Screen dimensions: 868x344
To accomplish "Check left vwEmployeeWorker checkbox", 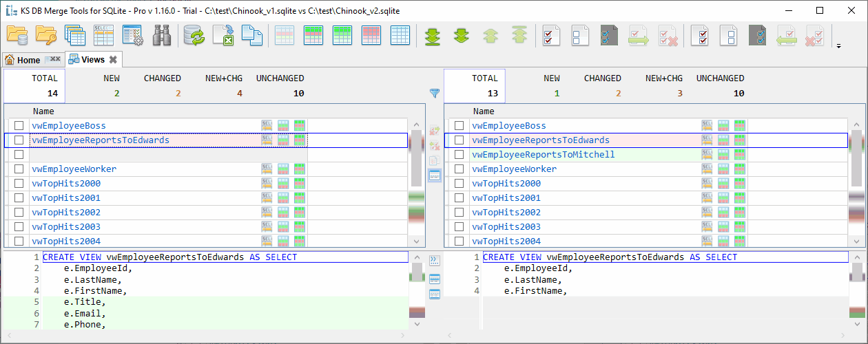I will pos(19,169).
